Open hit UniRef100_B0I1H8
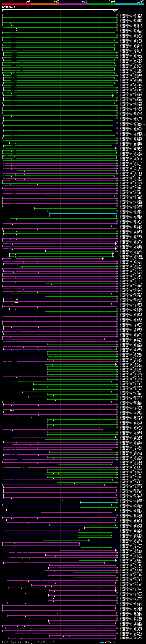The width and height of the screenshot is (146, 644). pyautogui.click(x=131, y=17)
